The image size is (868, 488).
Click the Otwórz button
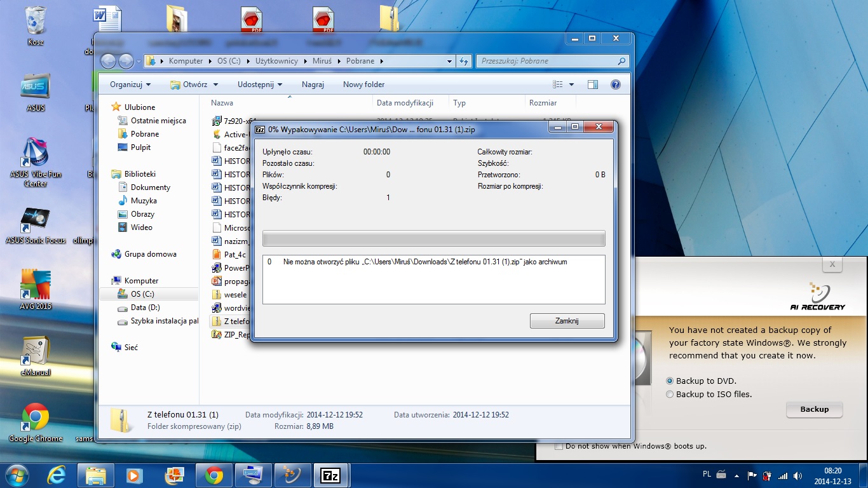188,85
